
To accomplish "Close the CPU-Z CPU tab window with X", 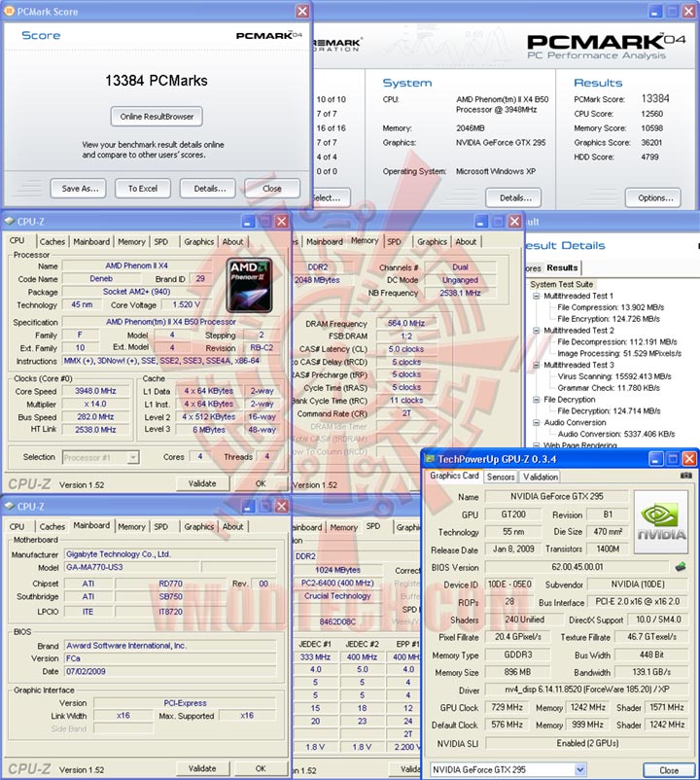I will tap(282, 222).
